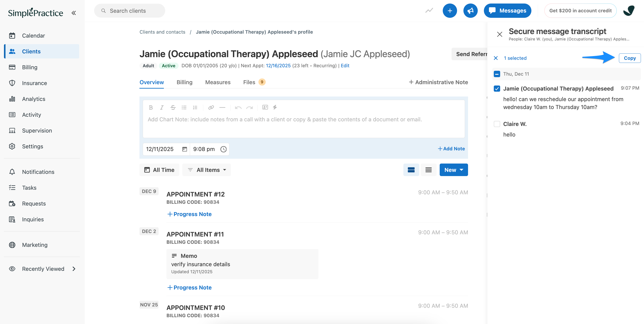Viewport: 644px width, 324px height.
Task: Add Progress Note to Appointment #11
Action: pyautogui.click(x=189, y=288)
